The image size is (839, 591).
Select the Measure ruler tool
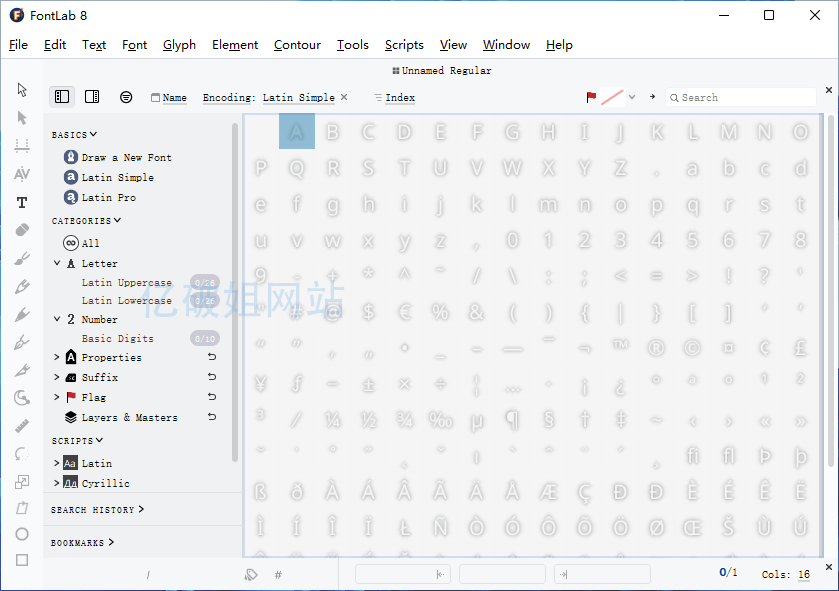click(x=21, y=425)
